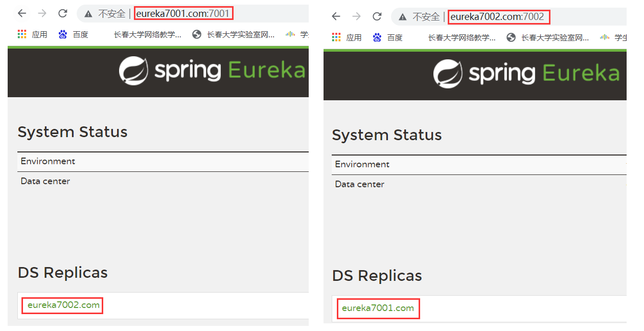Screen dimensions: 644x331
Task: Select the Environment row in eureka7002 window
Action: tap(479, 165)
